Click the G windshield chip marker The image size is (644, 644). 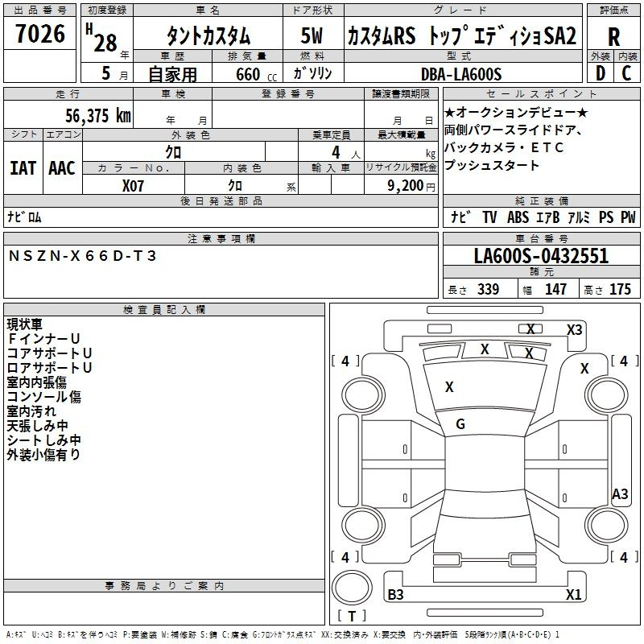point(460,424)
